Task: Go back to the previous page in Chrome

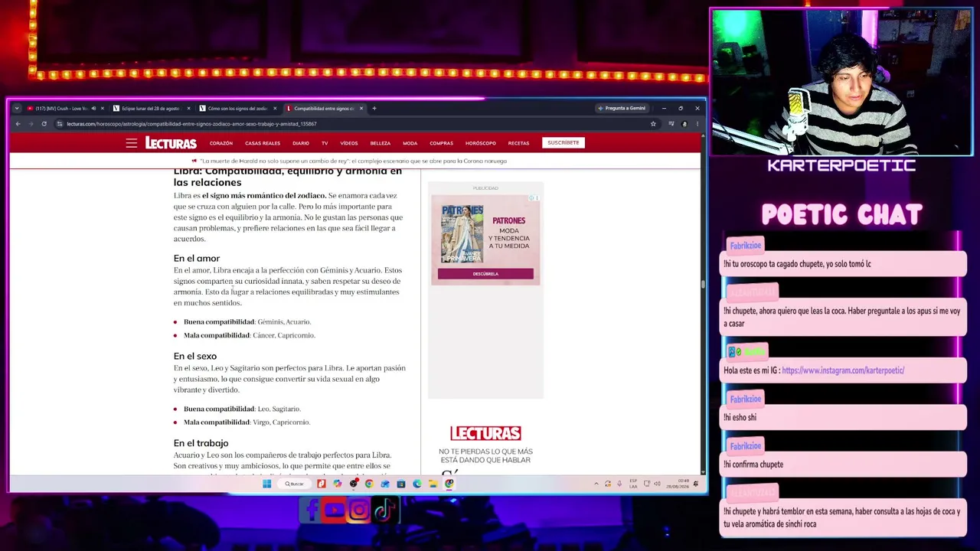Action: pos(18,124)
